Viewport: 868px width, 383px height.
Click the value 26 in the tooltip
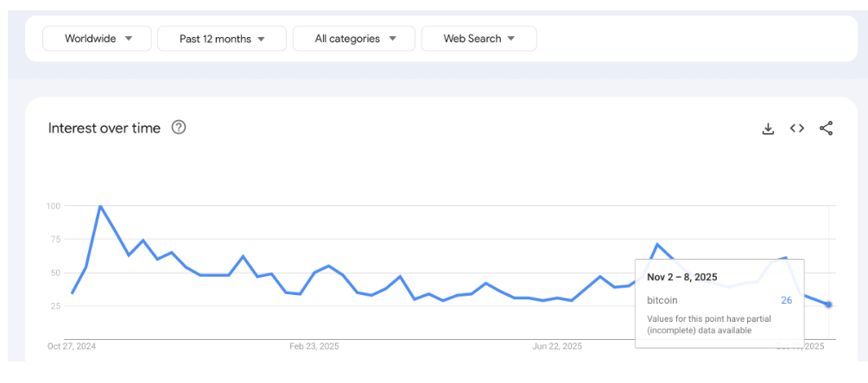[x=786, y=300]
